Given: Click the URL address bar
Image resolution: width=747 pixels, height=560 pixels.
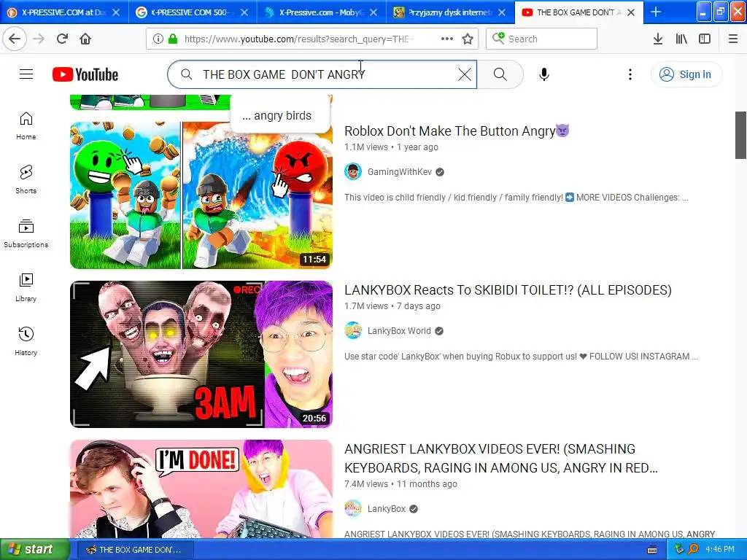Looking at the screenshot, I should tap(312, 39).
